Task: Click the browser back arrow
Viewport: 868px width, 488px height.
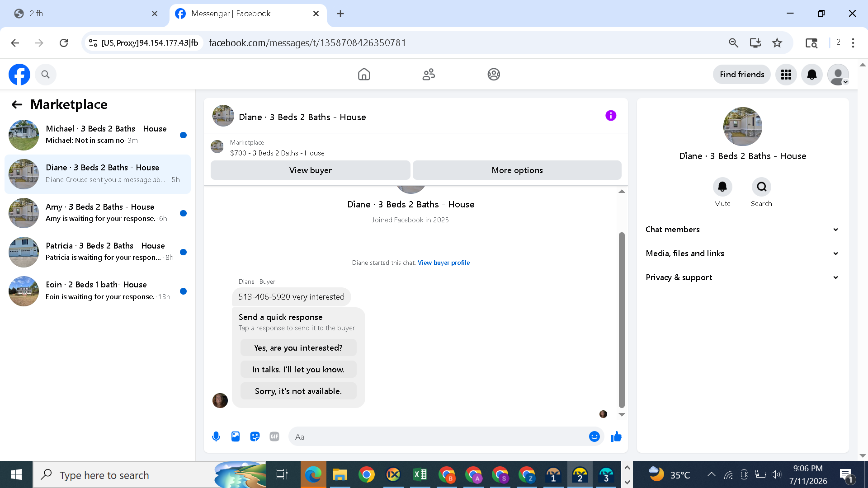Action: (x=15, y=43)
